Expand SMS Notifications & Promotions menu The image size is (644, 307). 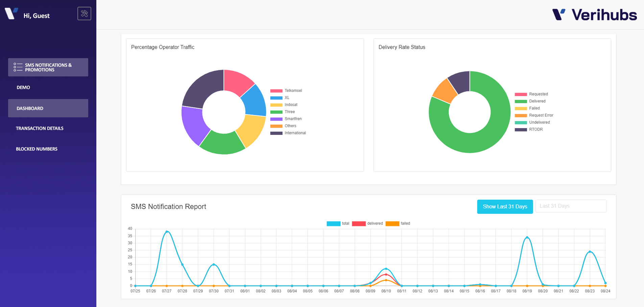click(x=48, y=67)
